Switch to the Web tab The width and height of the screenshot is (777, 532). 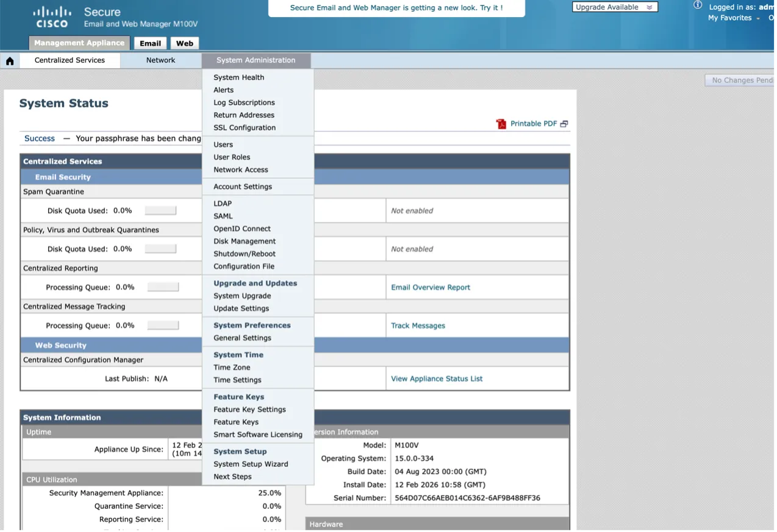coord(185,43)
